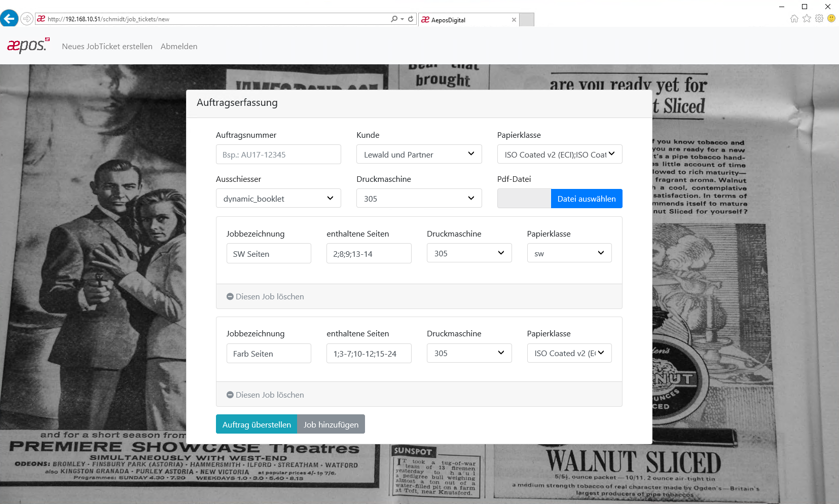Open the Kunde dropdown Lewald und Partner
Viewport: 839px width, 504px height.
(x=419, y=154)
